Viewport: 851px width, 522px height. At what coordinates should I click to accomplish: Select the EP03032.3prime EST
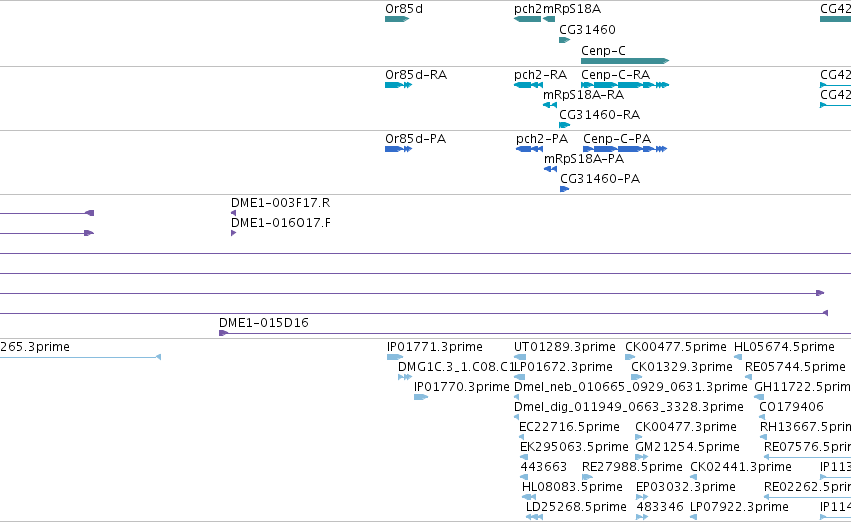[642, 496]
